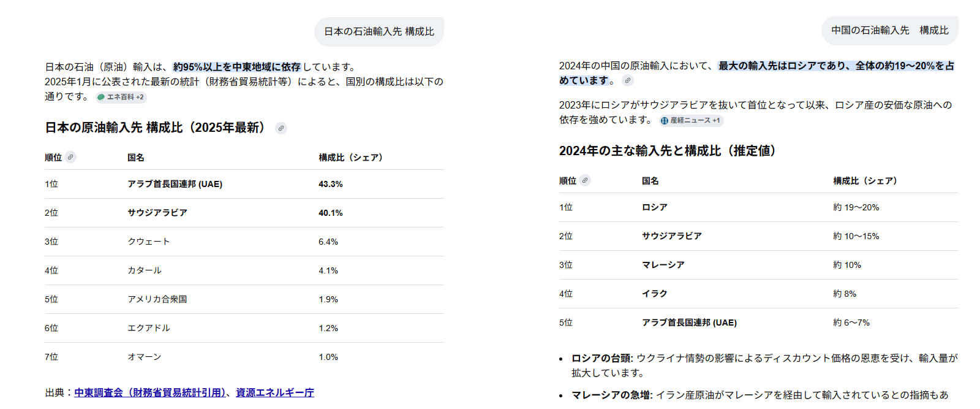The image size is (980, 409).
Task: Click the ロシアの台頭 bullet heading
Action: pyautogui.click(x=601, y=358)
